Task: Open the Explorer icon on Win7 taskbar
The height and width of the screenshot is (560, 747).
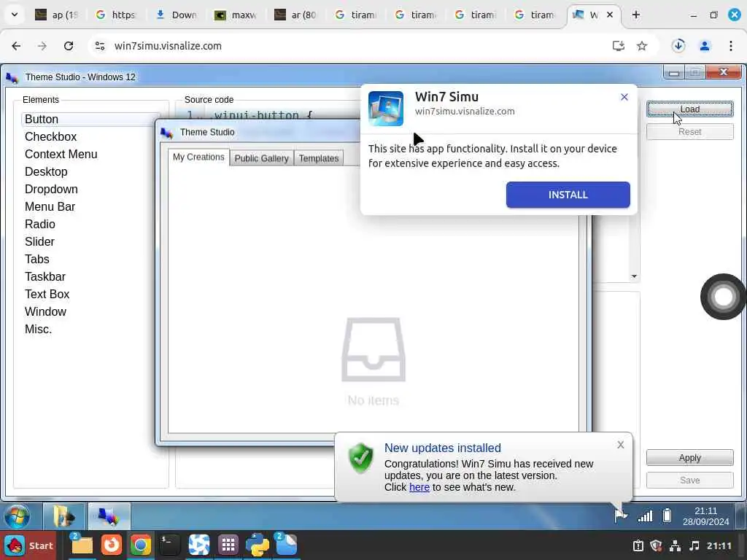Action: tap(64, 516)
